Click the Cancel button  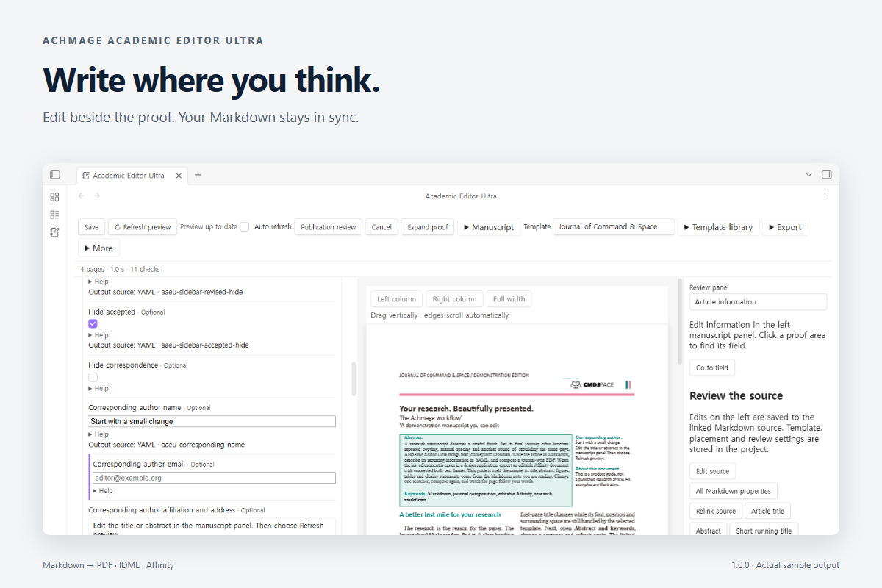[381, 227]
